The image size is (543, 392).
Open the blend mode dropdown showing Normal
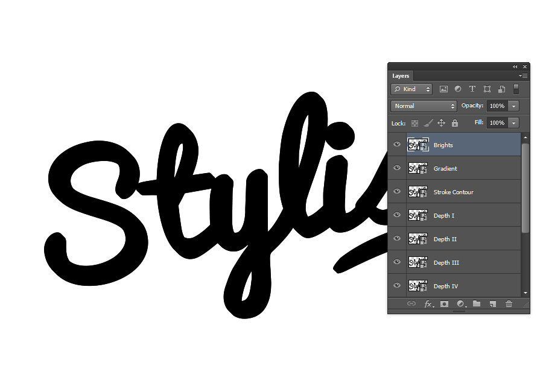[423, 106]
